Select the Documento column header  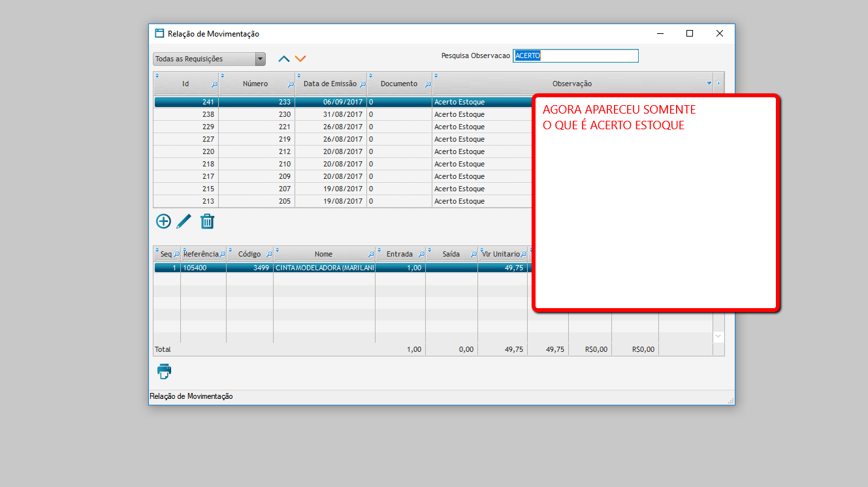(x=399, y=84)
